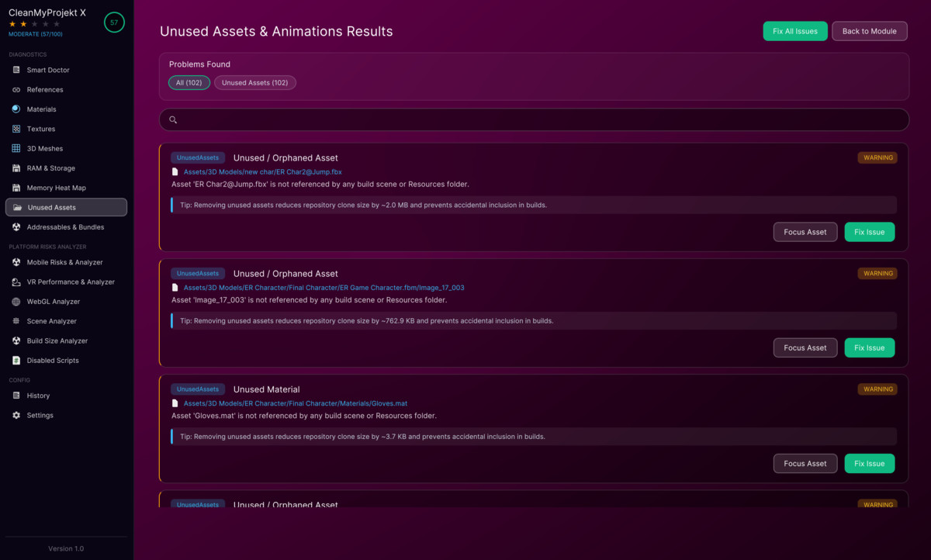
Task: Open Memory Heat Map module
Action: coord(66,188)
